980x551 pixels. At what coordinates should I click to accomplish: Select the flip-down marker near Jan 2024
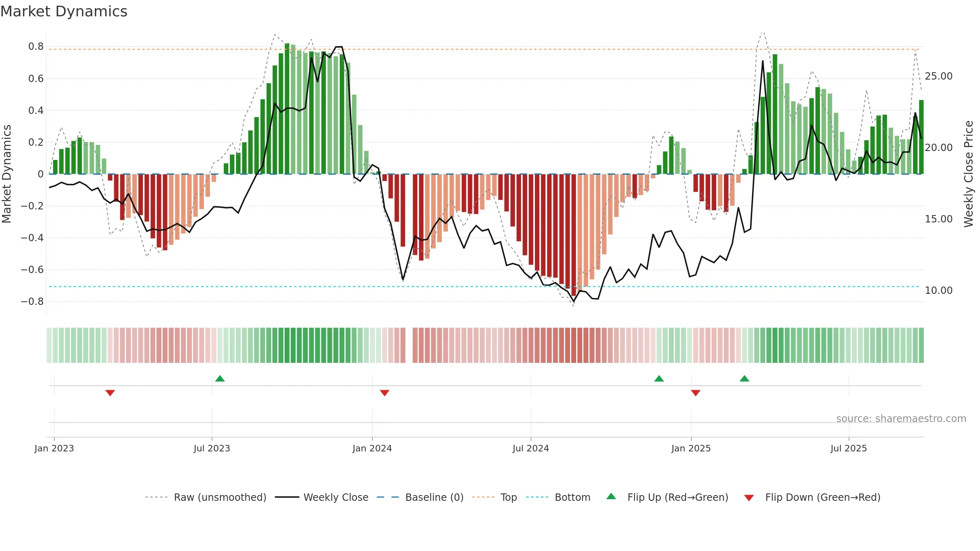pos(385,393)
